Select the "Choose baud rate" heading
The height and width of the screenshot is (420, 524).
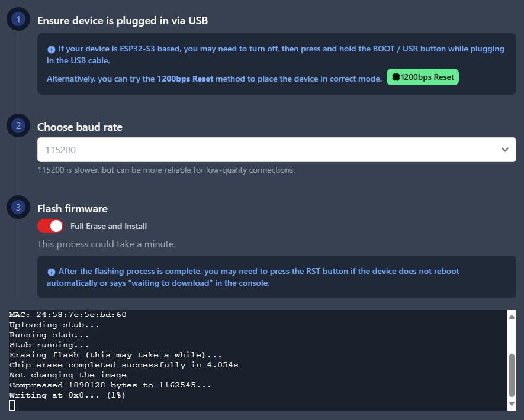(x=80, y=127)
